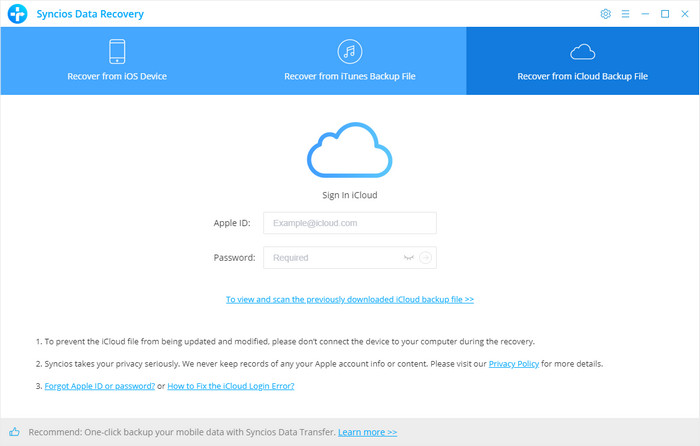Click Learn more link in footer
700x446 pixels.
point(367,432)
